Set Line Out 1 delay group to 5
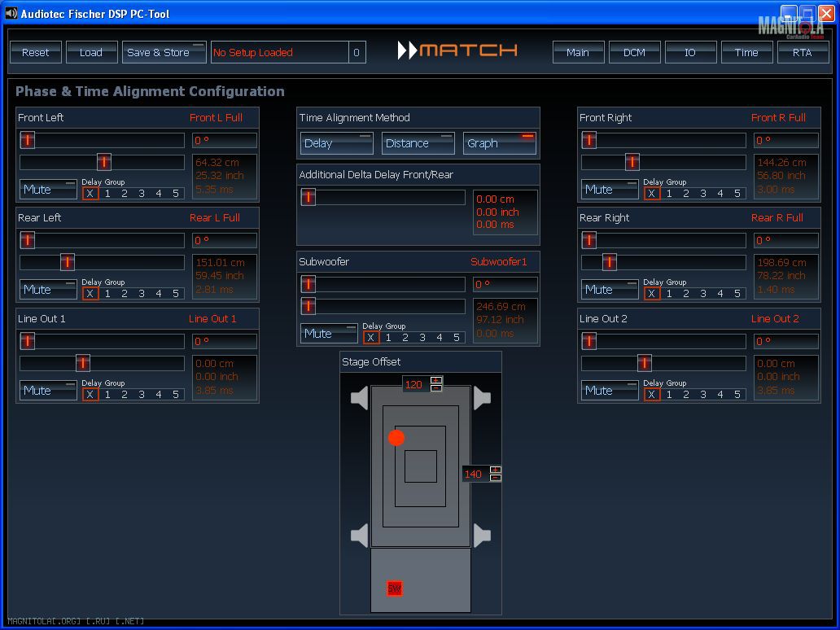The width and height of the screenshot is (840, 630). [x=176, y=394]
